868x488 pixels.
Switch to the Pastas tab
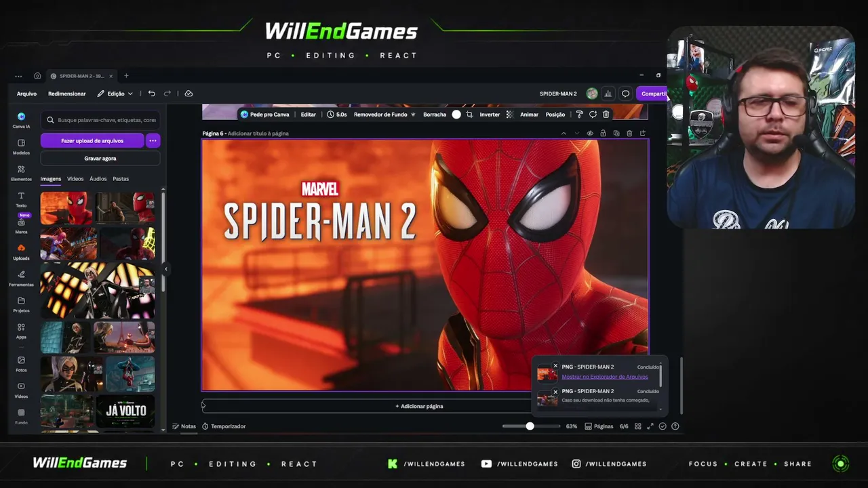pos(121,179)
